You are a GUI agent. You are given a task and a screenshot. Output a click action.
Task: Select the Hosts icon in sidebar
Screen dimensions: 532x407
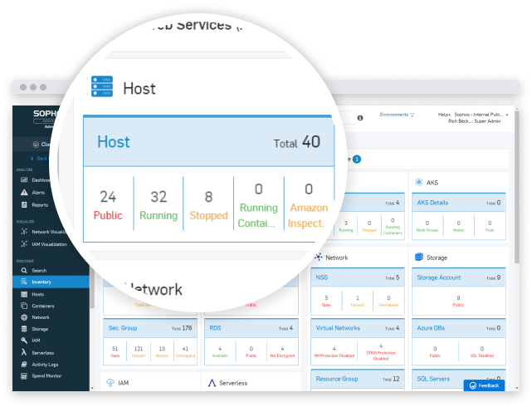(x=23, y=294)
